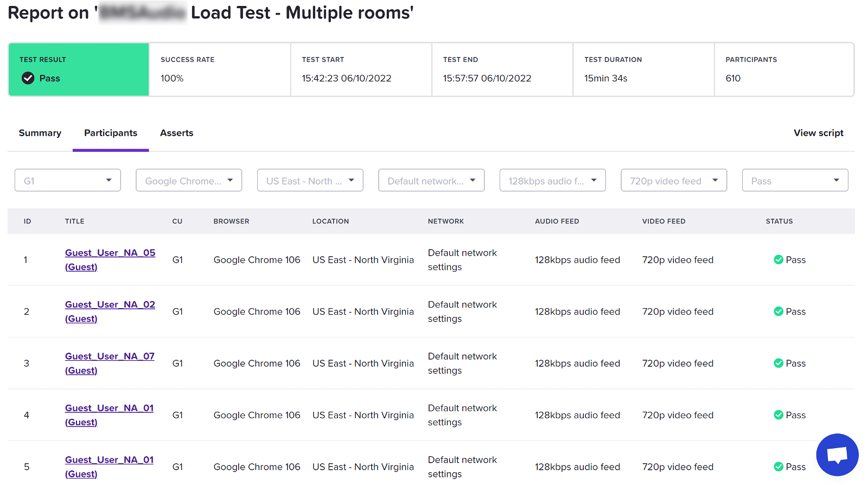Image resolution: width=868 pixels, height=485 pixels.
Task: Open Guest_User_NA_05 participant link
Action: coord(110,253)
